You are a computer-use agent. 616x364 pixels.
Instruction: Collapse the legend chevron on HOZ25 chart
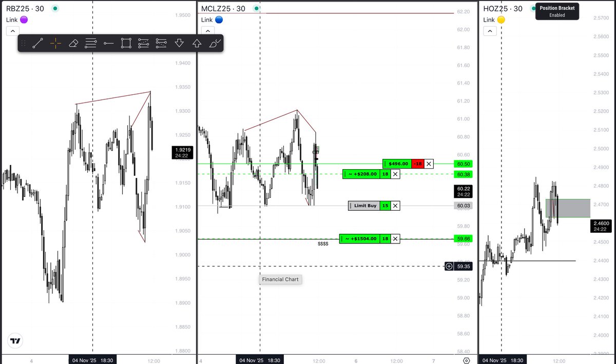490,31
